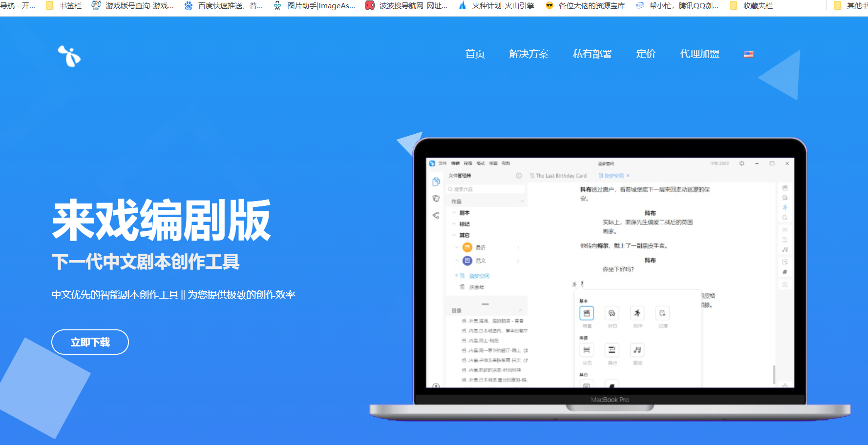868x445 pixels.
Task: Open the 波波搜导航网 bookmark
Action: pos(406,6)
